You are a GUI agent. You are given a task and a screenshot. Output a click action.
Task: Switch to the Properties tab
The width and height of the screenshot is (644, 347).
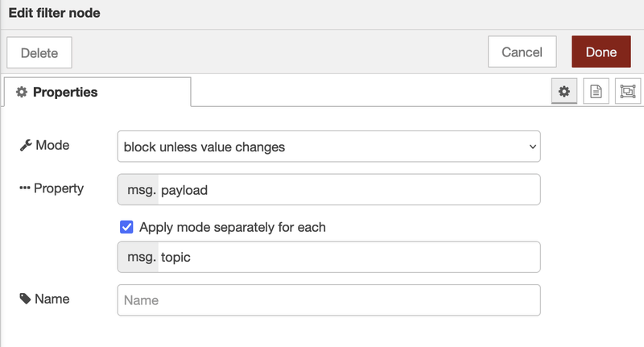(97, 92)
